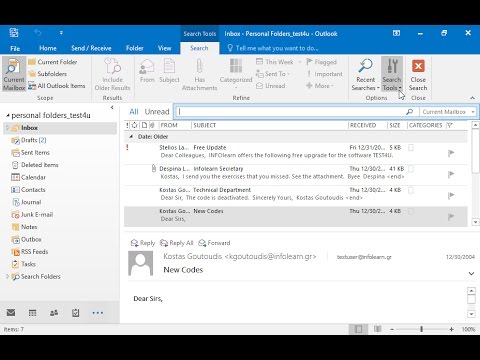Refine search by From
Image resolution: width=480 pixels, height=360 pixels.
(147, 71)
